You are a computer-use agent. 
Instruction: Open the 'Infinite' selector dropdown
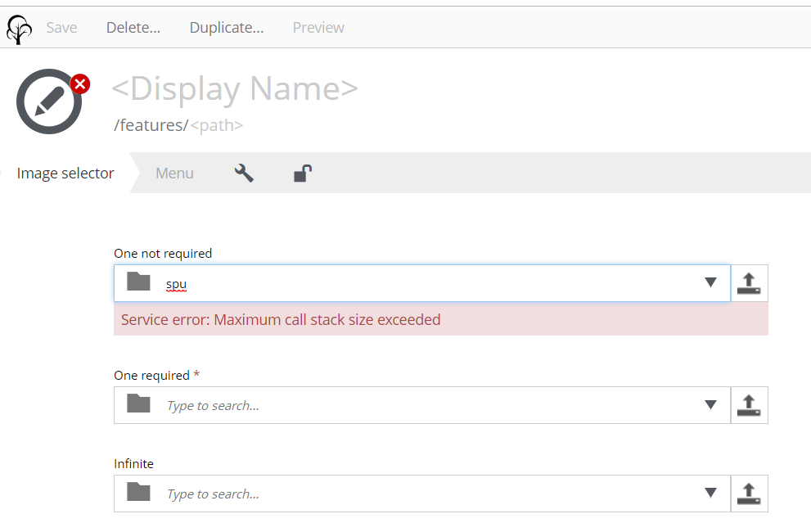pyautogui.click(x=710, y=493)
